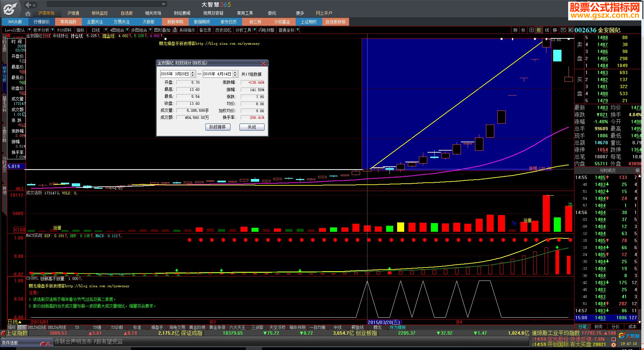The image size is (644, 350).
Task: Close the 时段统计 dialog with red X
Action: coord(263,63)
